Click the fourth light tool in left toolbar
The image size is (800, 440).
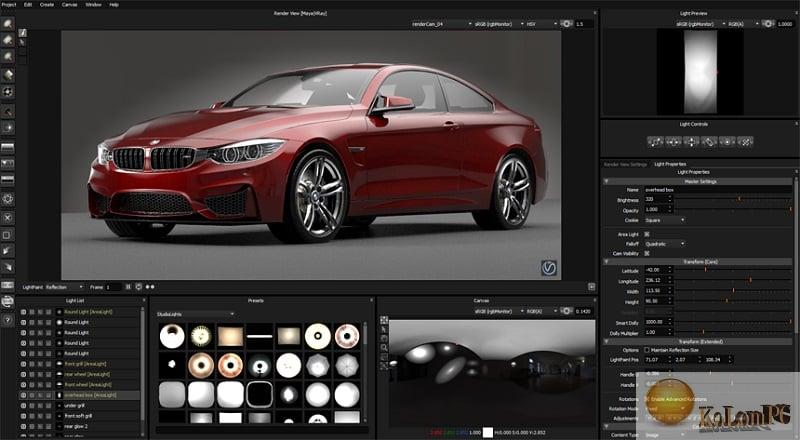8,75
